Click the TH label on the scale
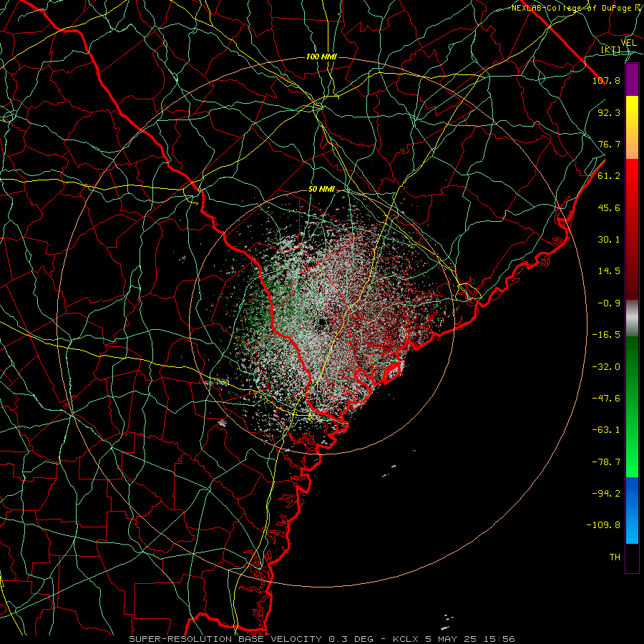 tap(615, 557)
